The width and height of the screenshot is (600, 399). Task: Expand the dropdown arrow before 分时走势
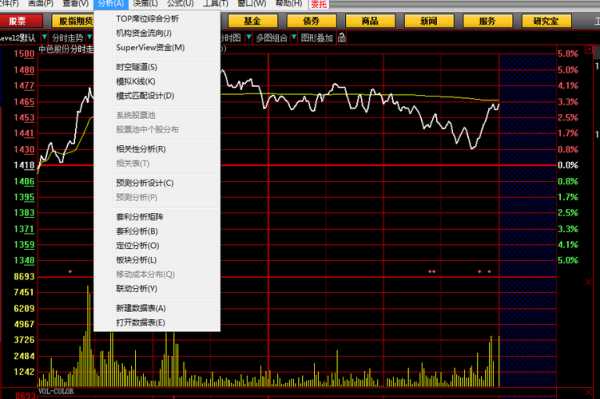pyautogui.click(x=45, y=37)
